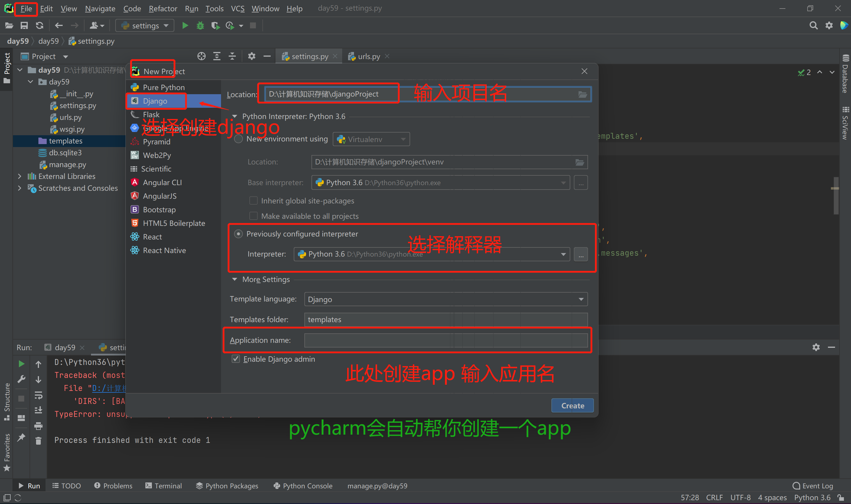Click the Save All toolbar icon

coord(24,25)
